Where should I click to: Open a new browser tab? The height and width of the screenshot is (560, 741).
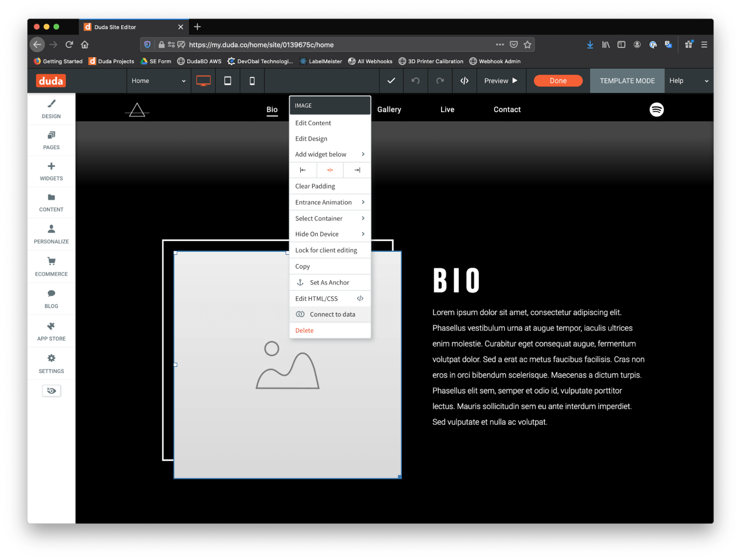coord(197,27)
